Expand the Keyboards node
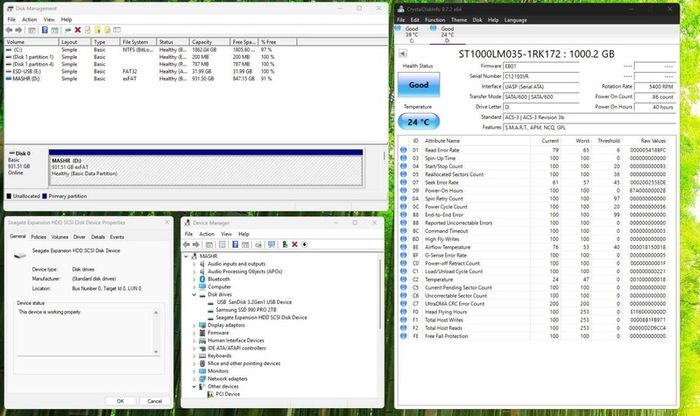The width and height of the screenshot is (700, 416). pos(194,356)
